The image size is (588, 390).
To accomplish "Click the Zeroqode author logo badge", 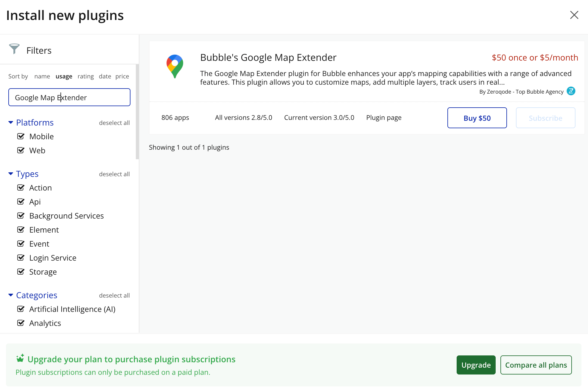I will (x=571, y=91).
